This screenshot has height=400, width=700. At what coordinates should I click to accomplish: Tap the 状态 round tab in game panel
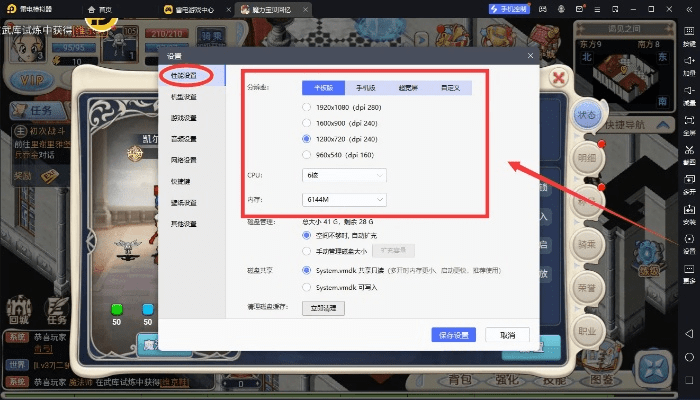coord(587,115)
